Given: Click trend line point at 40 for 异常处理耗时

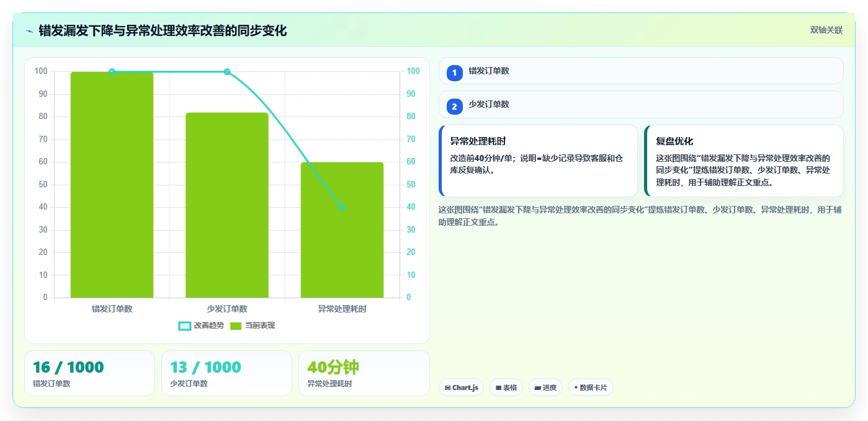Looking at the screenshot, I should tap(342, 207).
